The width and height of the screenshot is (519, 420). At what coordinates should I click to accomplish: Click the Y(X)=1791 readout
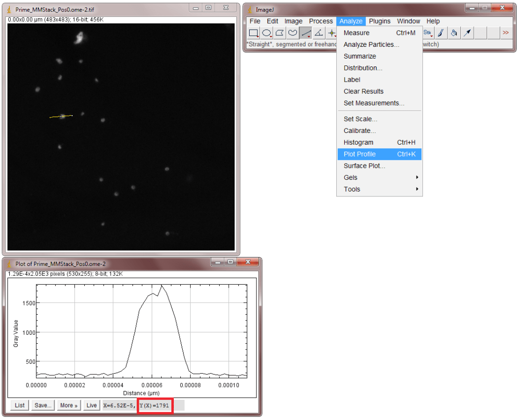pos(155,405)
